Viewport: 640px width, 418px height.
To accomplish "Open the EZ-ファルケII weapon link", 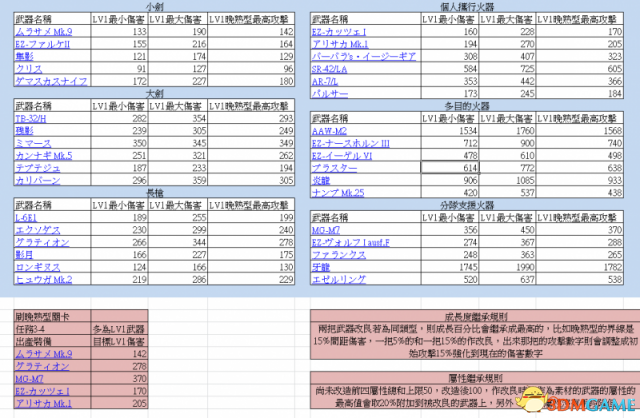I will 42,44.
